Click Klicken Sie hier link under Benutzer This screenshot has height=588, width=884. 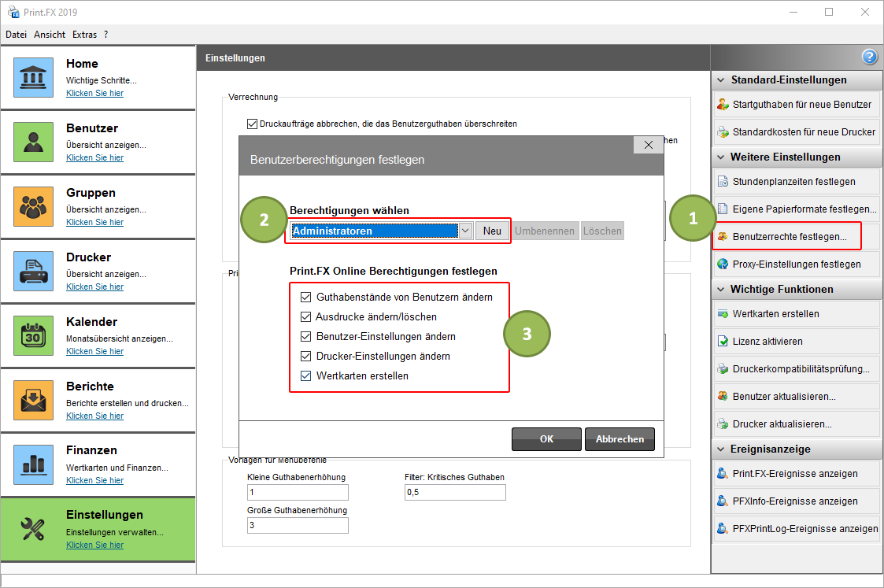click(x=94, y=158)
